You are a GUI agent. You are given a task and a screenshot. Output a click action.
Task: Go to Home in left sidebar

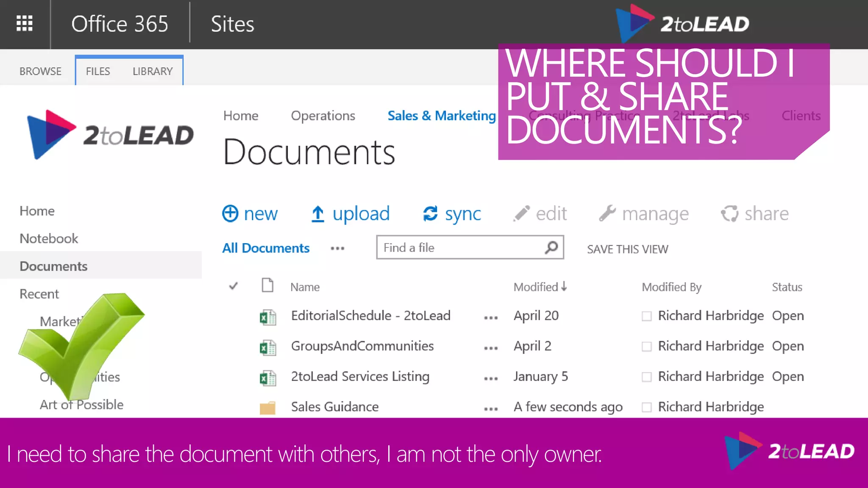(x=37, y=211)
